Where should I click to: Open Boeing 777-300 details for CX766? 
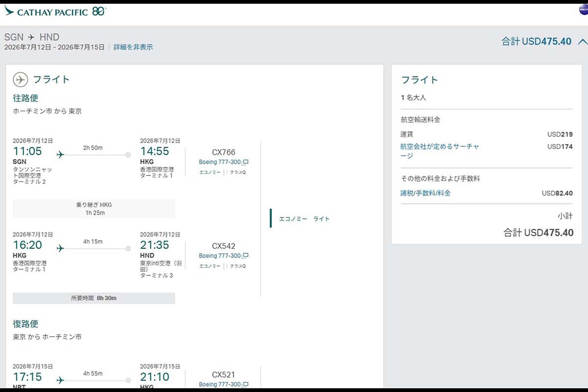(220, 162)
